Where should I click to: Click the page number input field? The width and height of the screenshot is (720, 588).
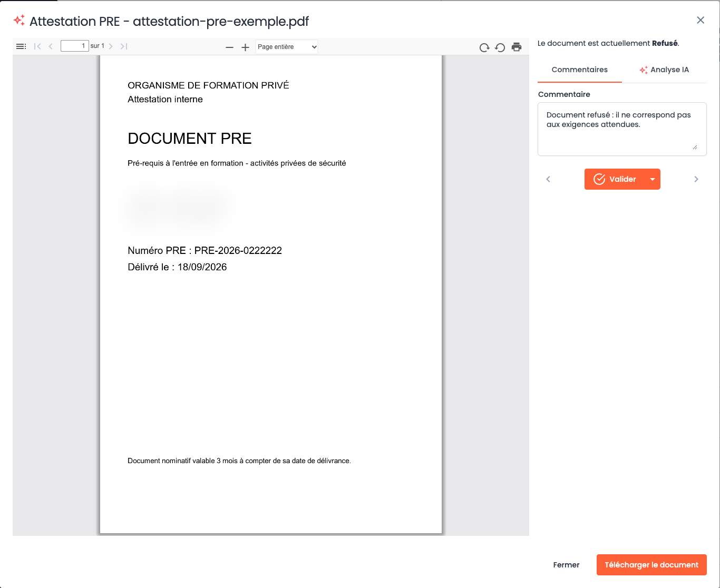[x=75, y=46]
